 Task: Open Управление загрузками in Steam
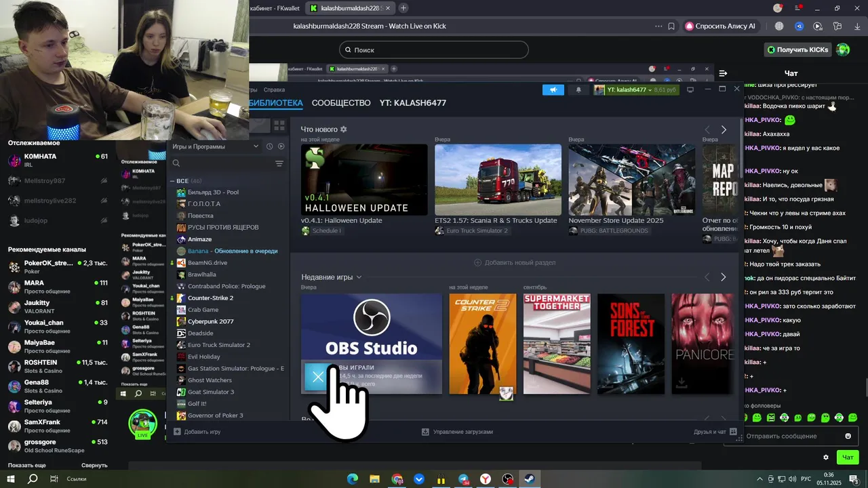[x=457, y=432]
